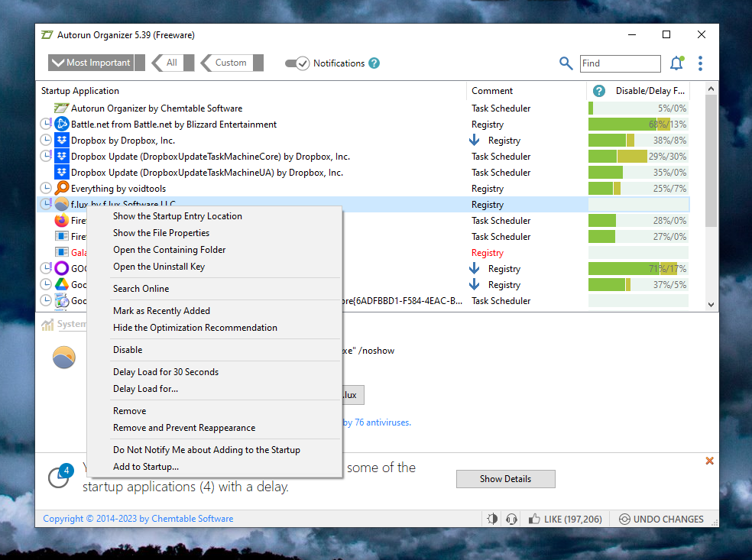This screenshot has height=560, width=752.
Task: Click the f.lux icon in the list
Action: point(61,205)
